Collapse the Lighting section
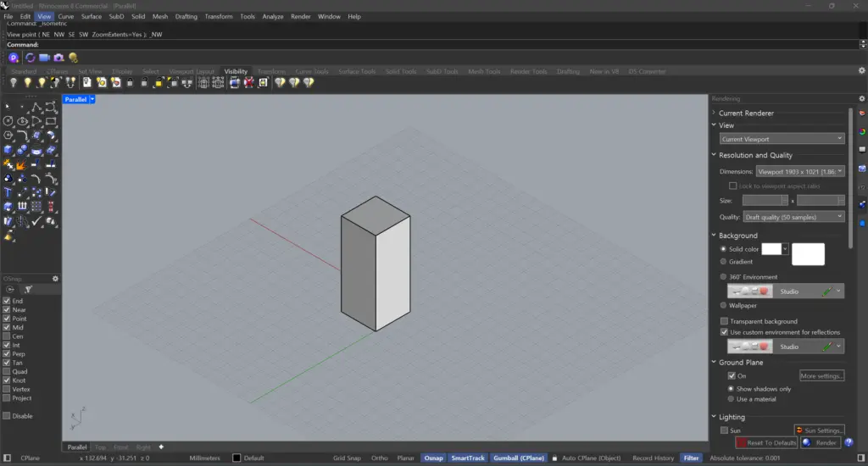The image size is (868, 466). point(714,417)
